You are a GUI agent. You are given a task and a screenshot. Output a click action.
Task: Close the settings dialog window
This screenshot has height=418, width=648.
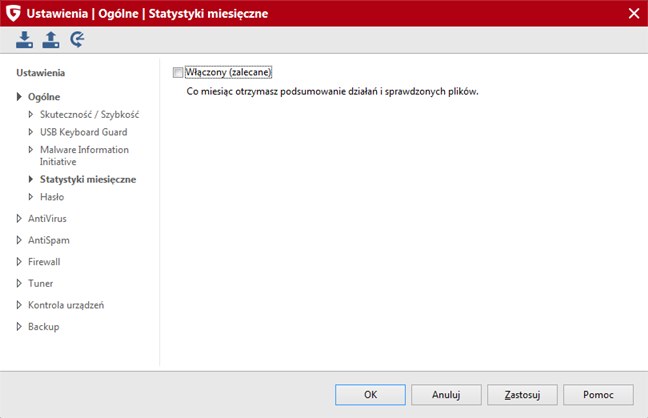634,14
